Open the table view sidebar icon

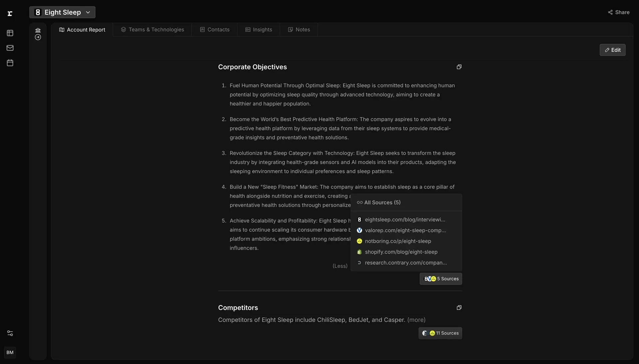(10, 33)
